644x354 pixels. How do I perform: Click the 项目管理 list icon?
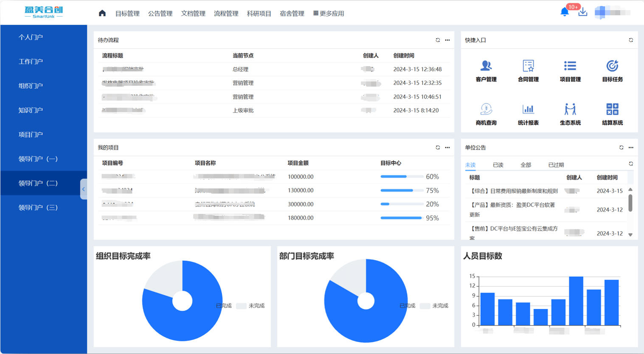(x=570, y=66)
